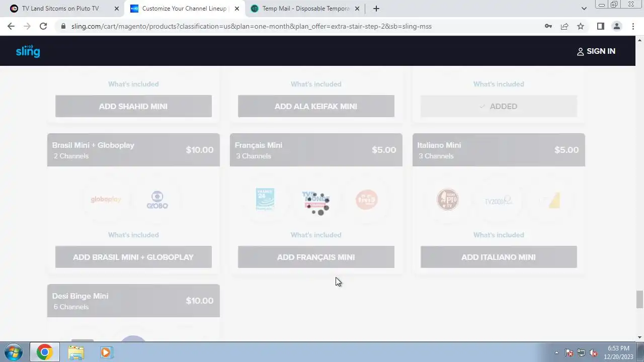Click the Italiano Mini title

[x=439, y=145]
